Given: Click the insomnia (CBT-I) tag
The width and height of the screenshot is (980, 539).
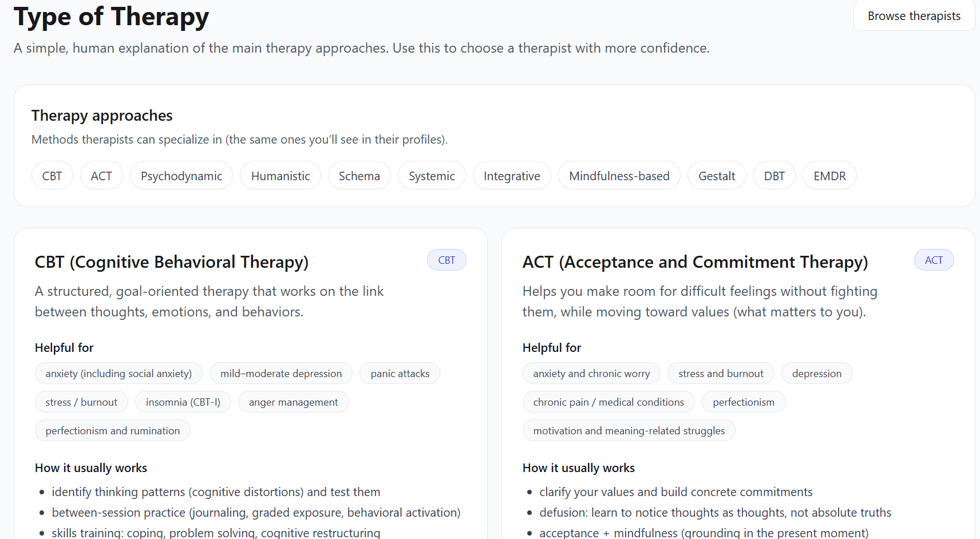Looking at the screenshot, I should point(183,402).
